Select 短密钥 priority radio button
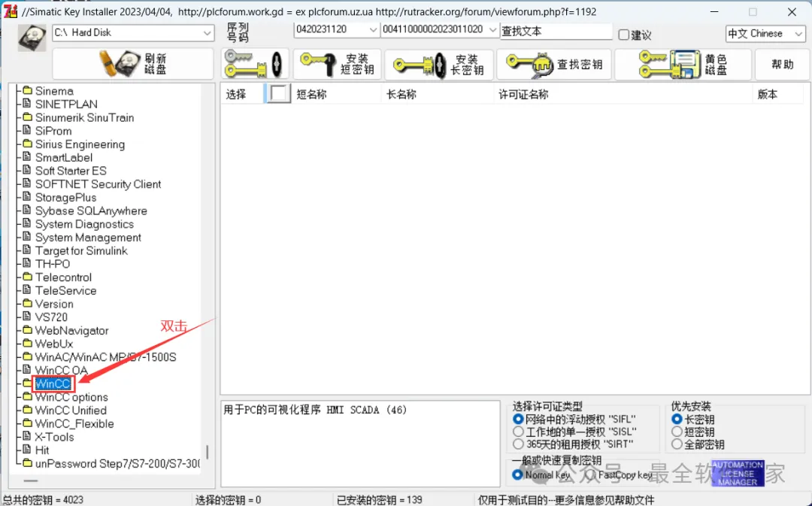Screen dimensions: 812x506 pyautogui.click(x=677, y=432)
